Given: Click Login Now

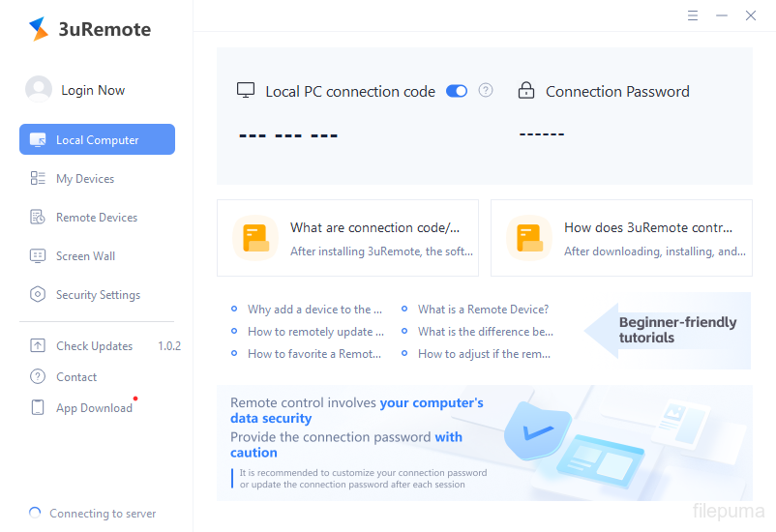Looking at the screenshot, I should (93, 90).
